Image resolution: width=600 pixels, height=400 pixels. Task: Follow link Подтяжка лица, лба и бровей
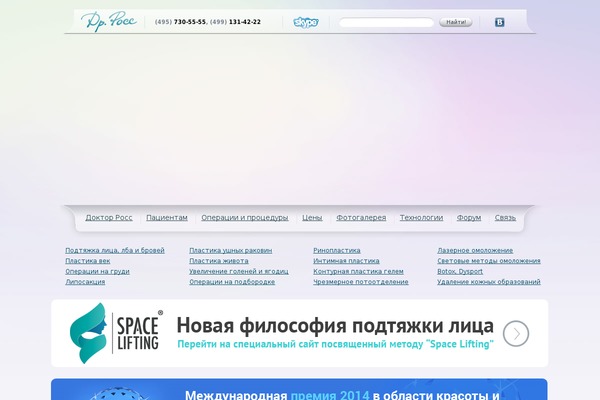click(x=115, y=250)
